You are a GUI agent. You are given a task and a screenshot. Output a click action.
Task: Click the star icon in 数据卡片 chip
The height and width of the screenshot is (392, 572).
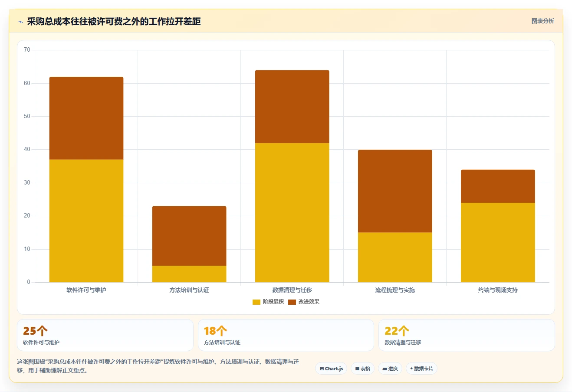(411, 369)
